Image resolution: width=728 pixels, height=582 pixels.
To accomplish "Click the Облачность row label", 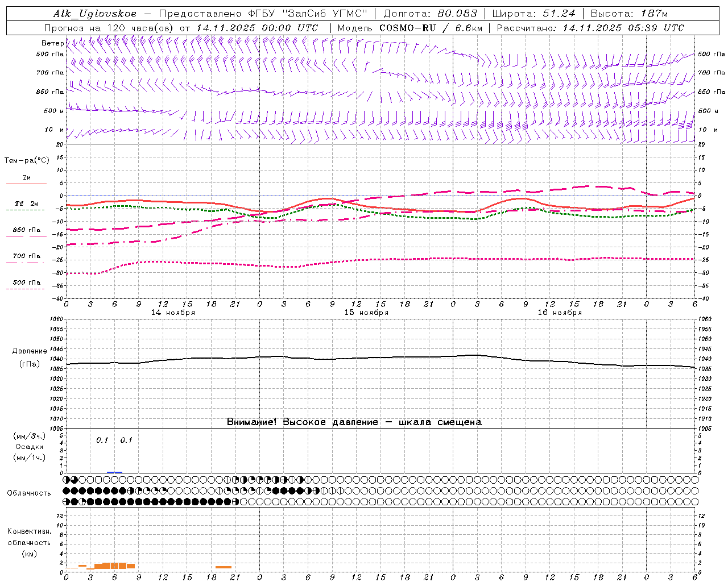I will tap(29, 493).
